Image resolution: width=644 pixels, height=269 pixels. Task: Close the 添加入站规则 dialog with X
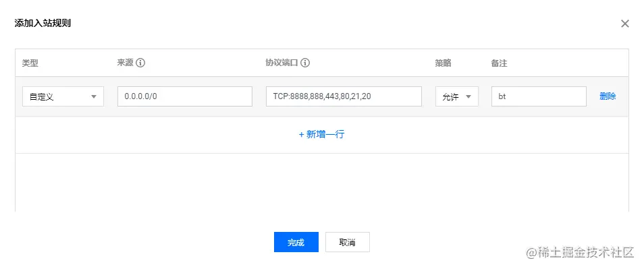pyautogui.click(x=624, y=24)
